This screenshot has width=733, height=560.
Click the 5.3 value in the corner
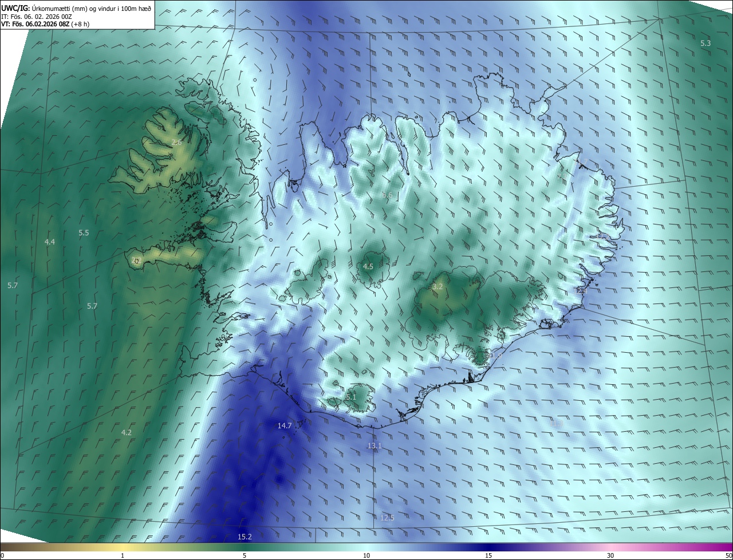coord(706,44)
